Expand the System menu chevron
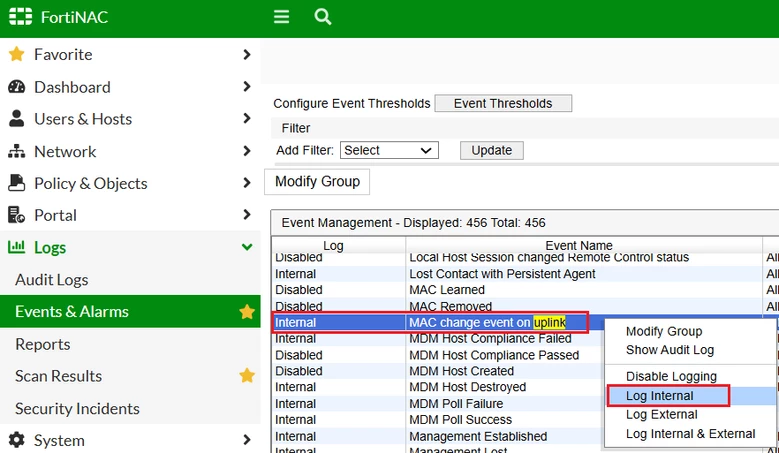The image size is (779, 453). (x=247, y=440)
